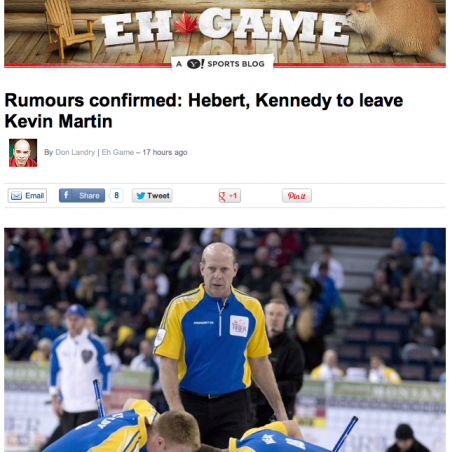Click the Sports Blog label in header
Viewport: 450px width, 452px height.
236,64
